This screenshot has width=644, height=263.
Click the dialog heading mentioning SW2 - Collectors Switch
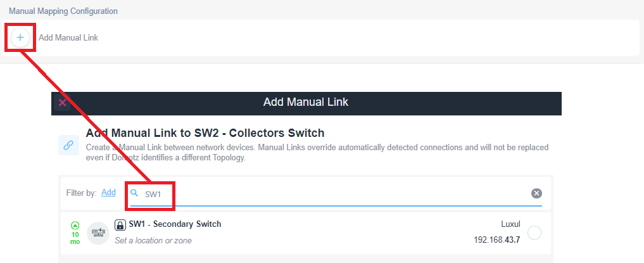(205, 133)
